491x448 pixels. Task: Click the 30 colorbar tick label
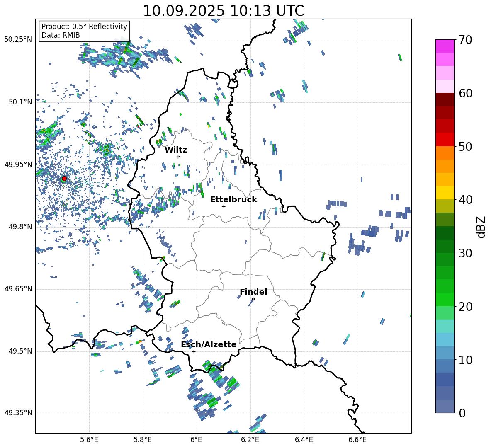coord(466,253)
